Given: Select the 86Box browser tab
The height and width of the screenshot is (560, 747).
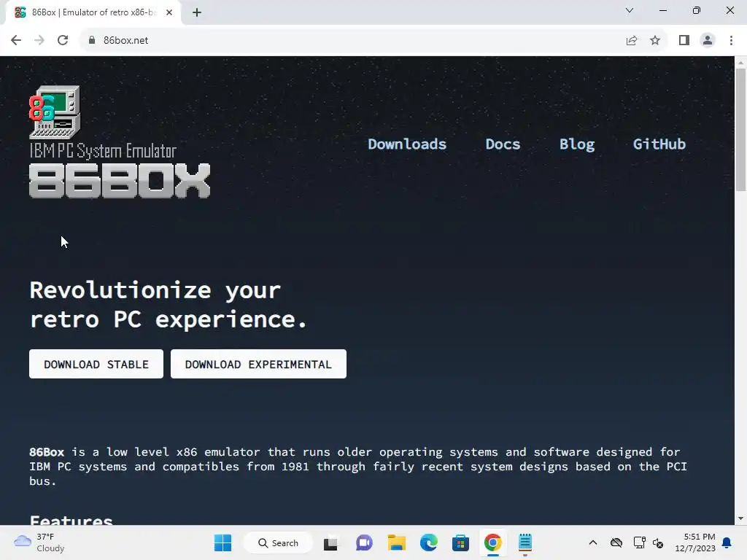Looking at the screenshot, I should pos(93,12).
